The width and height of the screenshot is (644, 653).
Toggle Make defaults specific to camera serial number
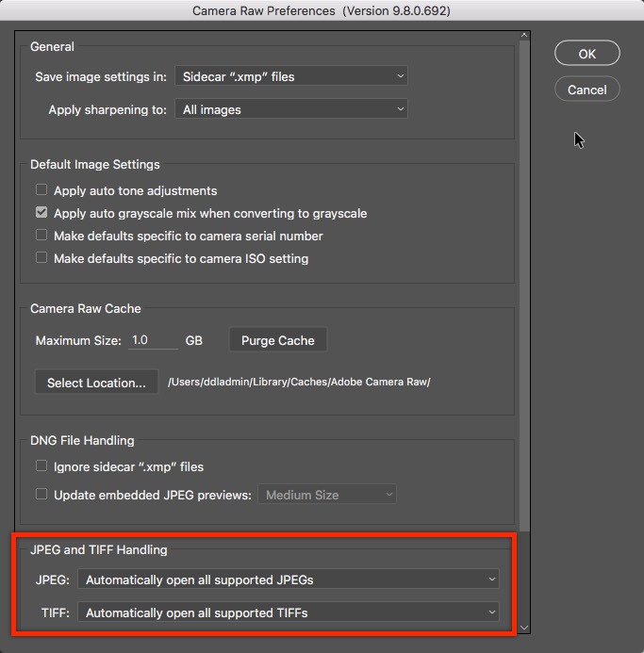coord(41,236)
